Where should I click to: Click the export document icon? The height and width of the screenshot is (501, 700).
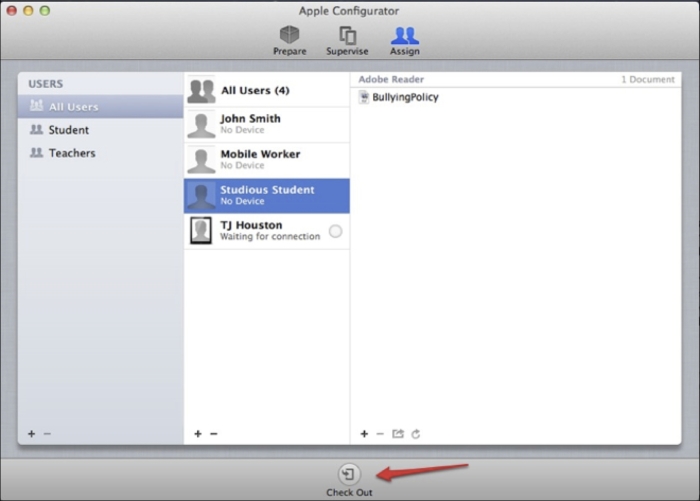point(398,434)
